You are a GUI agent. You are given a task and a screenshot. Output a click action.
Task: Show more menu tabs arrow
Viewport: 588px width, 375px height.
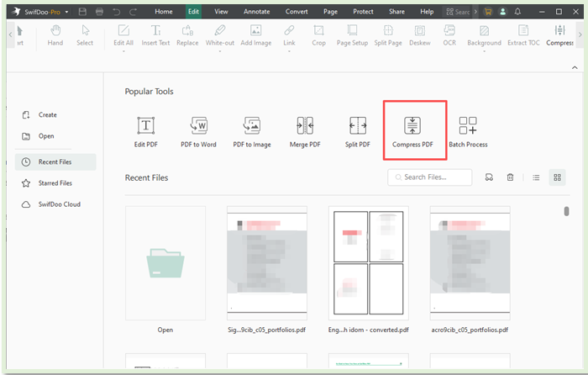(475, 12)
